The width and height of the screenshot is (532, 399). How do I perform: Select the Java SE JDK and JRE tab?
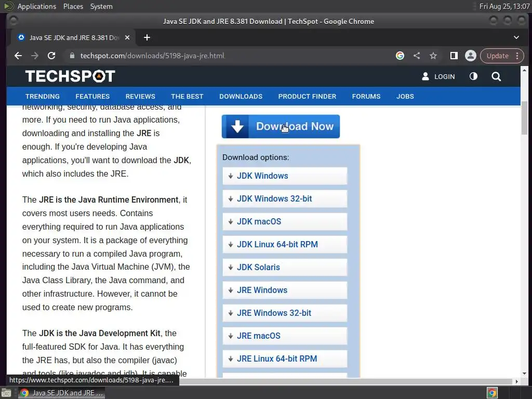73,37
